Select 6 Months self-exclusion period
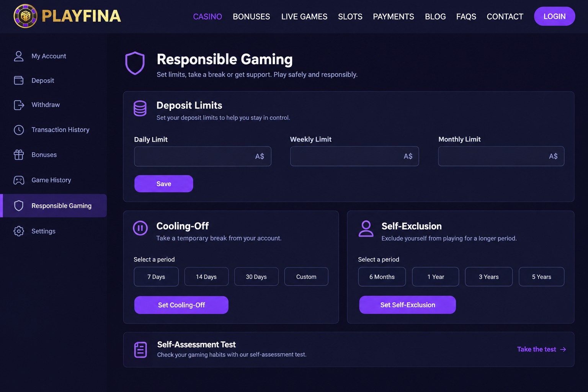 (382, 277)
